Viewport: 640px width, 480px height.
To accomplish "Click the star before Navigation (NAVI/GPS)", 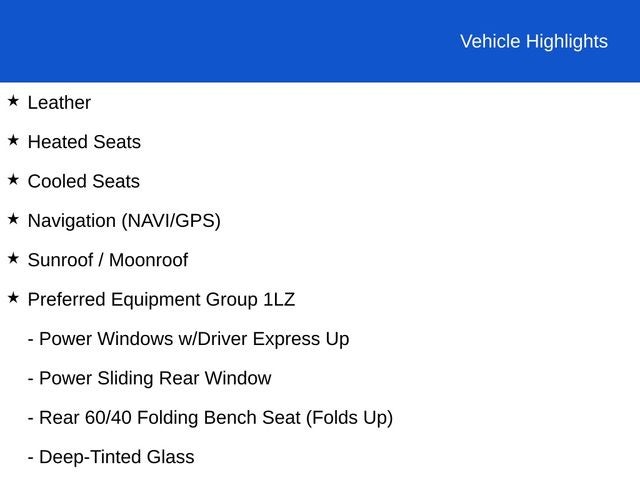I will [x=13, y=219].
